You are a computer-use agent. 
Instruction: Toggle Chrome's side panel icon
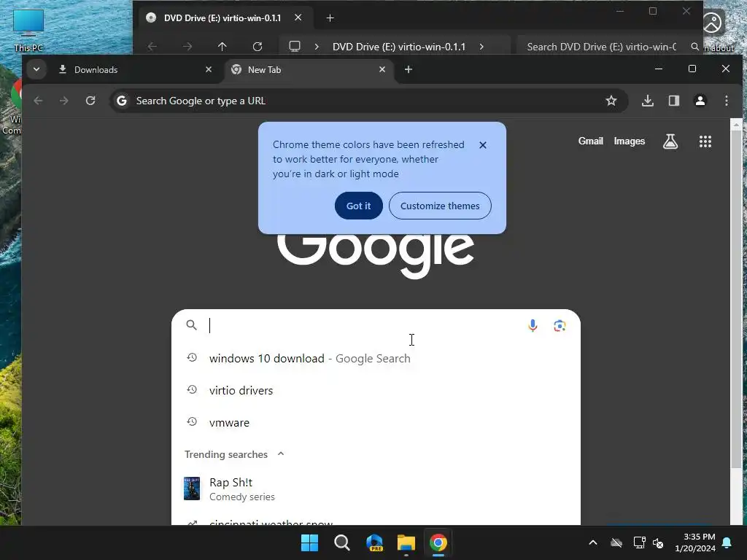coord(673,101)
